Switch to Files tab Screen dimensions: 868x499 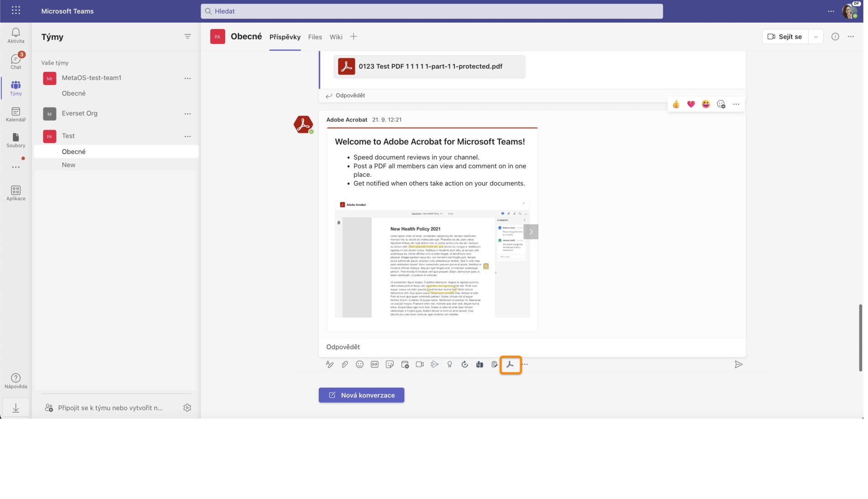pos(315,37)
